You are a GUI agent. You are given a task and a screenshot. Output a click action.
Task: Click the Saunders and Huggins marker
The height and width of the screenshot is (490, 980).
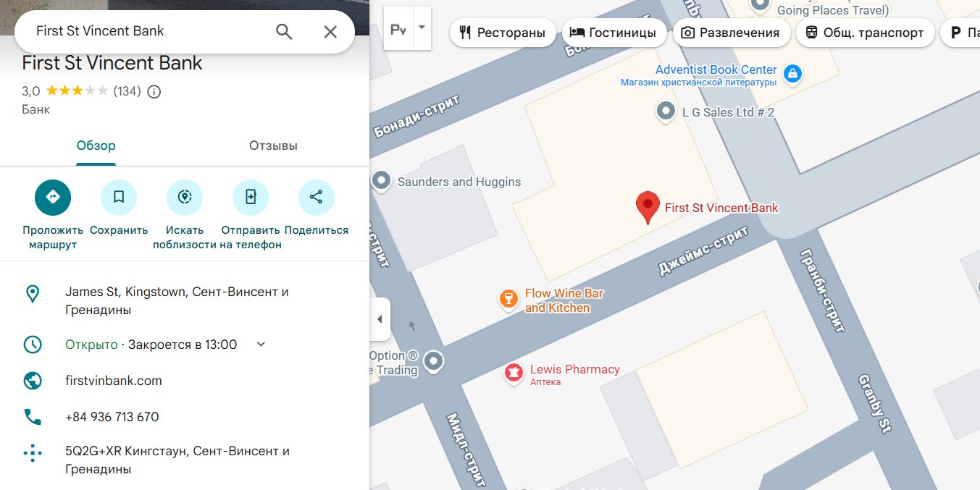[x=381, y=181]
